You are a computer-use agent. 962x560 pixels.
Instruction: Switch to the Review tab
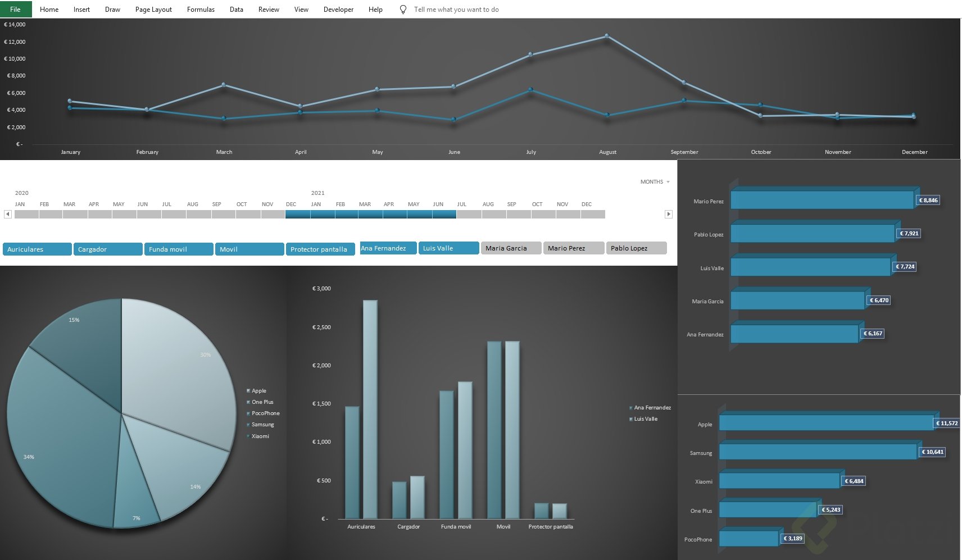(269, 10)
